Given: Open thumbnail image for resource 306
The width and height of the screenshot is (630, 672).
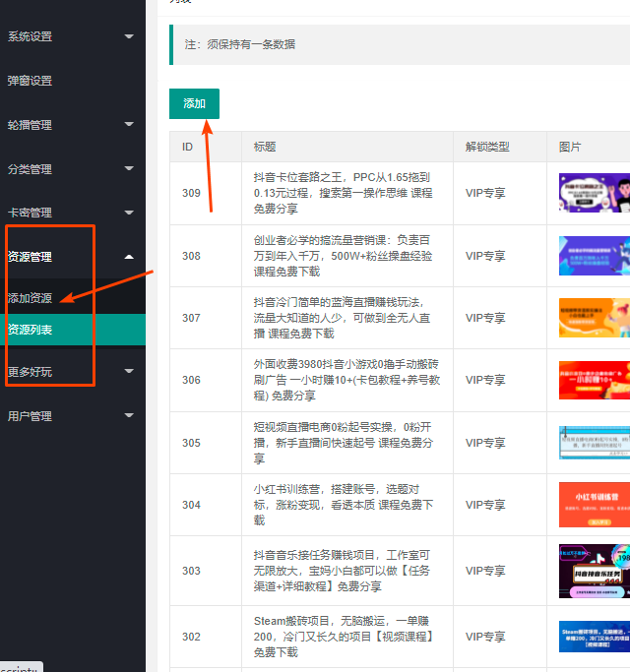Looking at the screenshot, I should (595, 380).
